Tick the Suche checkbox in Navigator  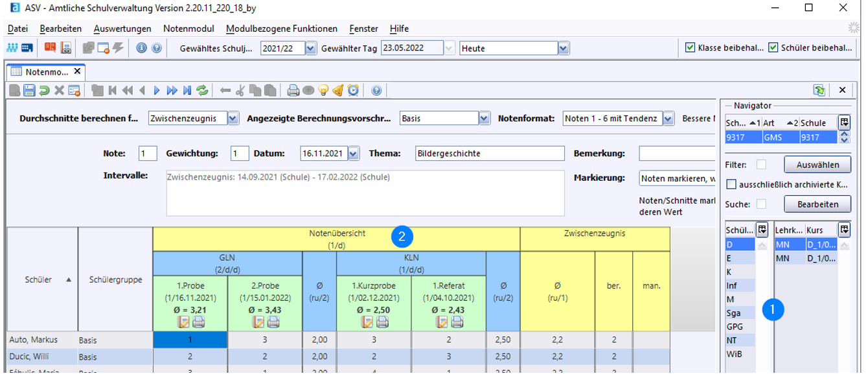point(761,204)
